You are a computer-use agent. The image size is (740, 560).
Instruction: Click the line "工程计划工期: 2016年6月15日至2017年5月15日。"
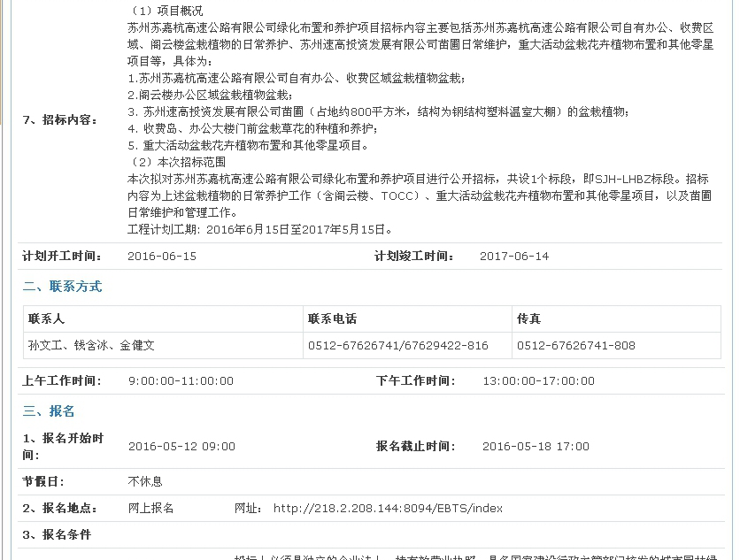pyautogui.click(x=260, y=230)
